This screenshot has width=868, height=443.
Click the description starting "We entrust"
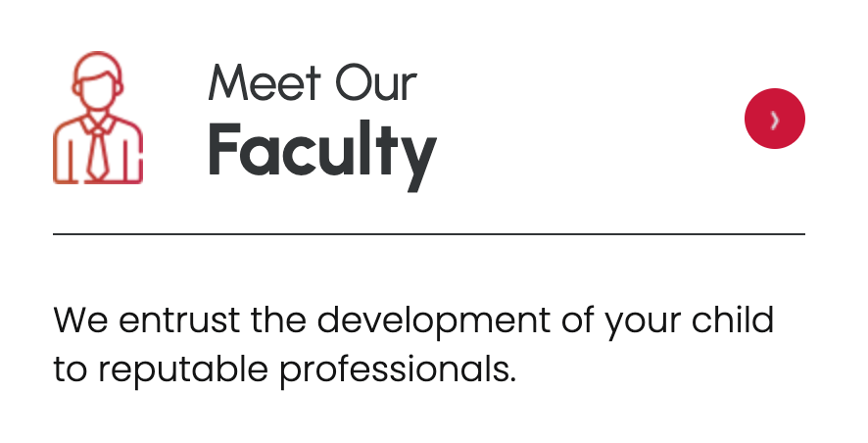coord(413,345)
